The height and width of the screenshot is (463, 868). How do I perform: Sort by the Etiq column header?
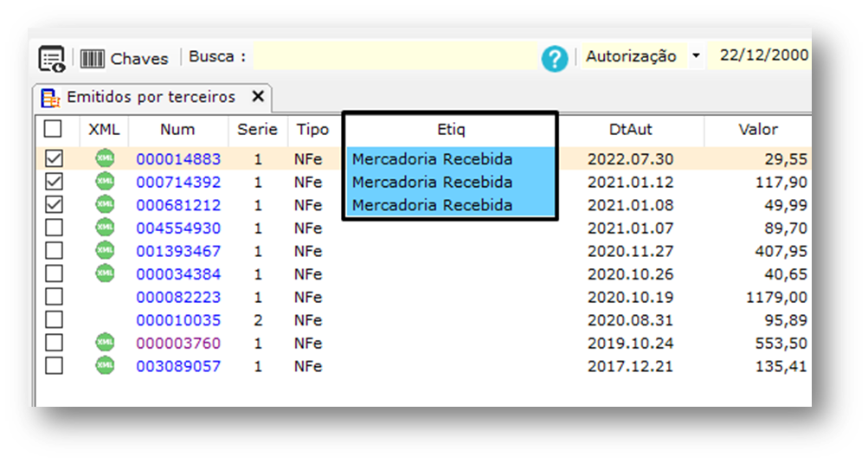(451, 130)
